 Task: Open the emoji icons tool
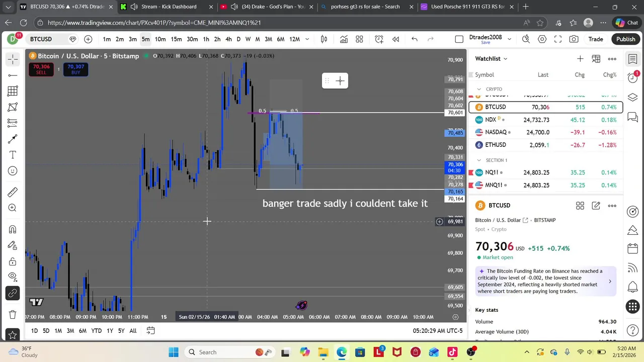click(13, 171)
